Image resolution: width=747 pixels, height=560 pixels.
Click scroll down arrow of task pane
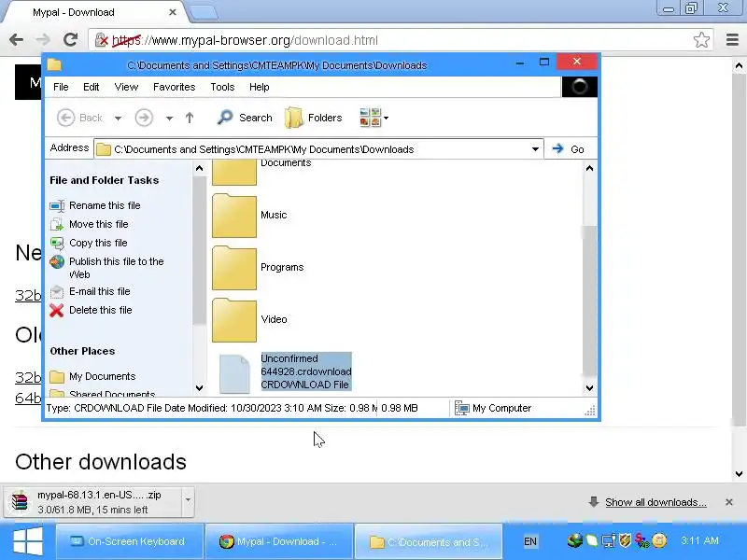click(199, 388)
